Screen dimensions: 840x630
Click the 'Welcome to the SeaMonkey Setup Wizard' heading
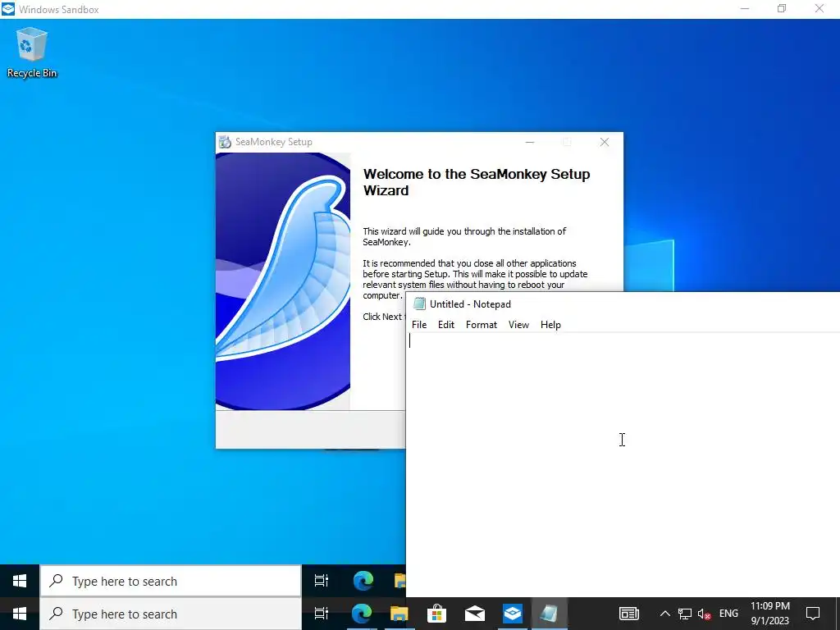click(477, 182)
